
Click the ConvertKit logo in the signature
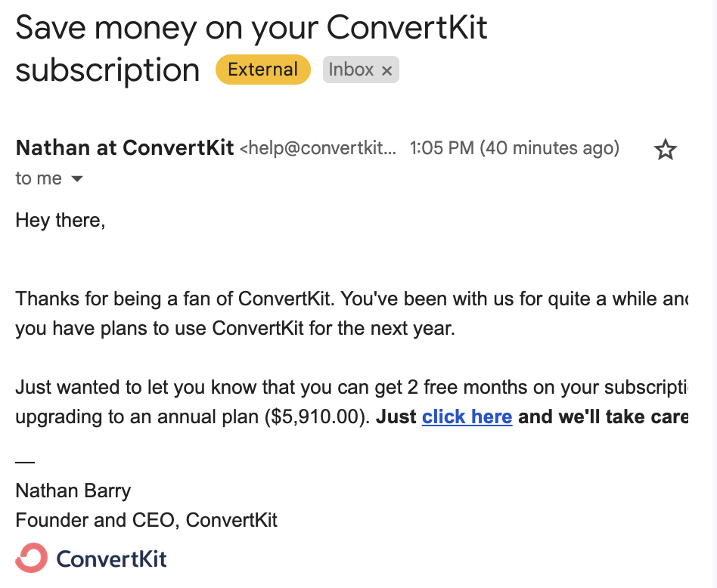click(x=91, y=558)
